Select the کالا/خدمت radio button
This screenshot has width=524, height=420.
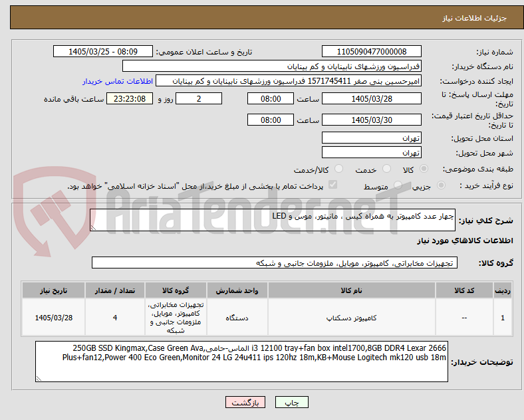point(339,169)
